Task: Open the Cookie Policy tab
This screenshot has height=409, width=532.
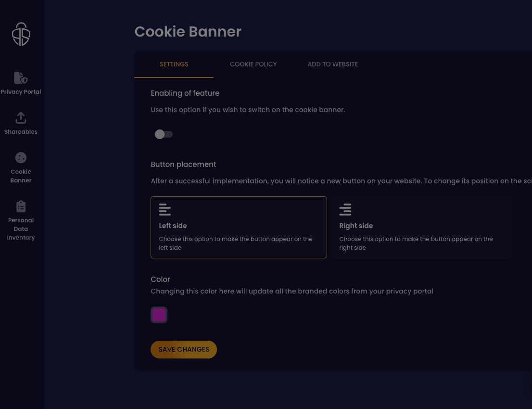Action: [253, 64]
